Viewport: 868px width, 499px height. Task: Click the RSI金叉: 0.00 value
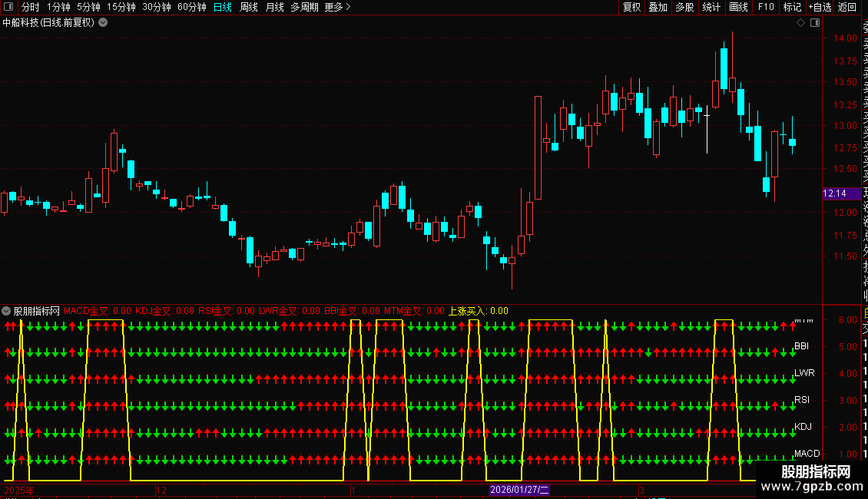(x=227, y=311)
